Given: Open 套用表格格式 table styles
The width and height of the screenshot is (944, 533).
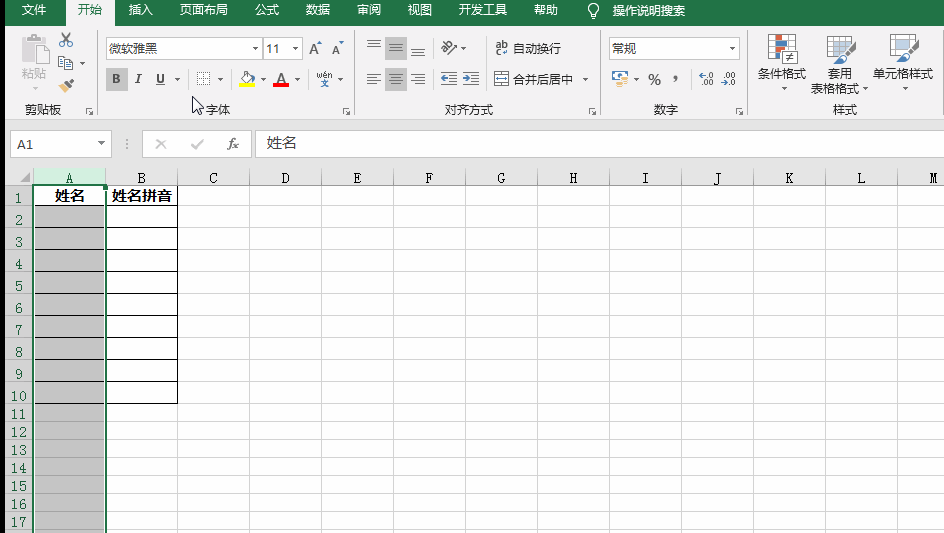Looking at the screenshot, I should (839, 63).
